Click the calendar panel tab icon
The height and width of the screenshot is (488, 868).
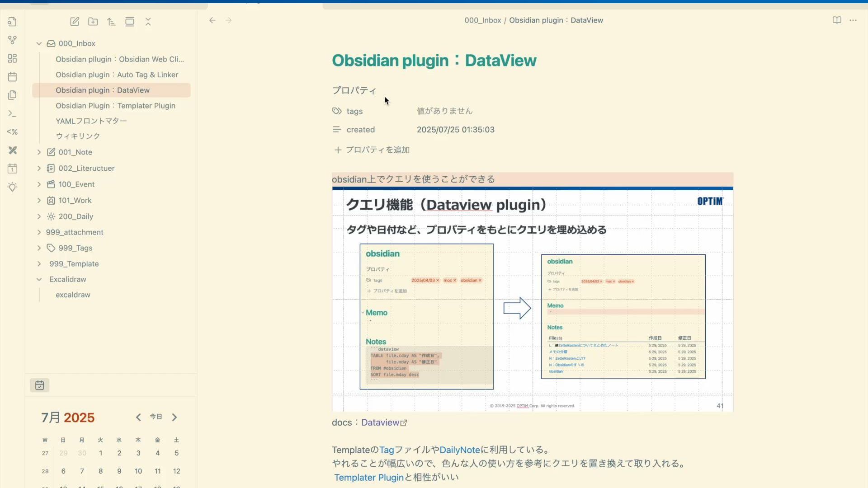click(40, 385)
